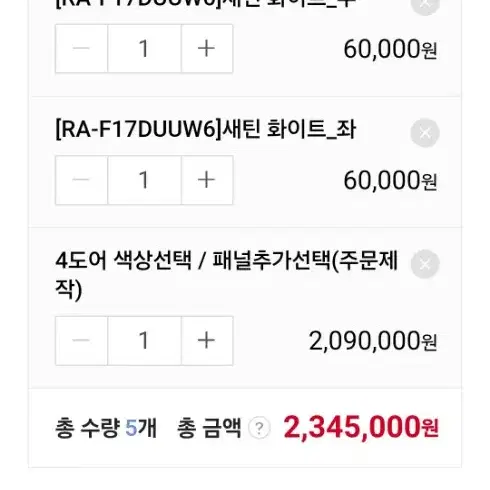The height and width of the screenshot is (490, 490).
Task: Increase quantity of 4도어 색상선택 item
Action: point(207,340)
